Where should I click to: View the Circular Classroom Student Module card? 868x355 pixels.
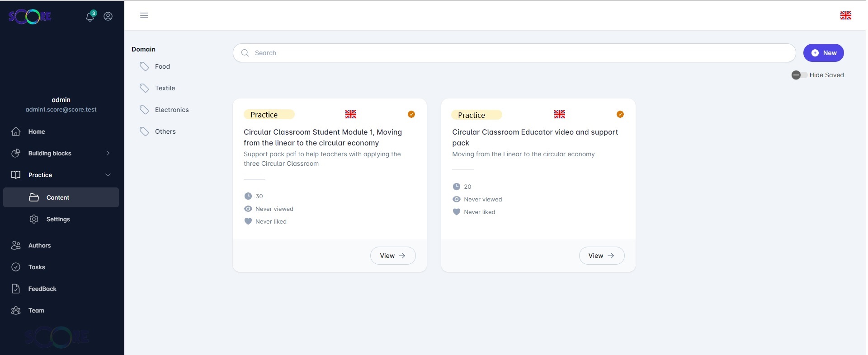(392, 256)
